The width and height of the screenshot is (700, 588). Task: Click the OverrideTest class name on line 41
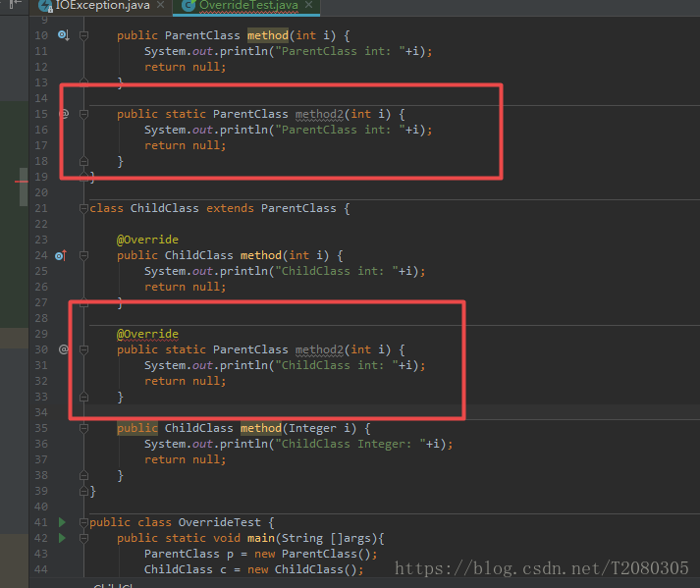219,523
